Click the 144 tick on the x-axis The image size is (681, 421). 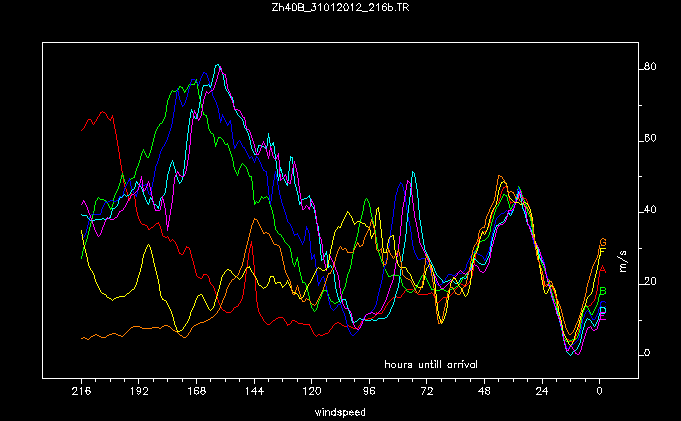[x=254, y=393]
